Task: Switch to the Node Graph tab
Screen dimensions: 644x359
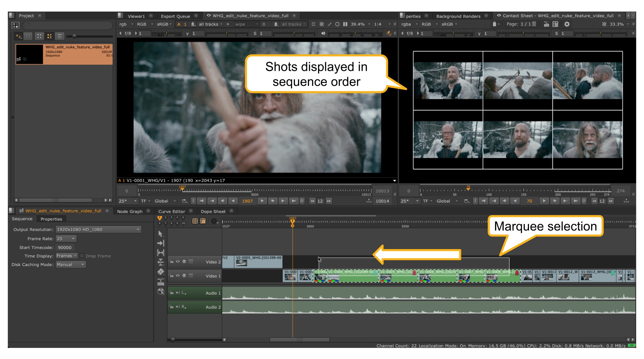Action: click(130, 211)
